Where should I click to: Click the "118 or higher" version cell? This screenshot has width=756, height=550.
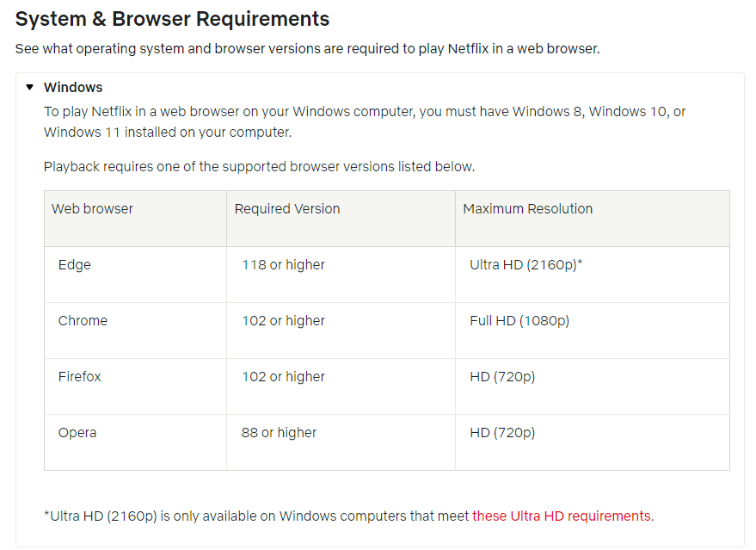tap(283, 265)
